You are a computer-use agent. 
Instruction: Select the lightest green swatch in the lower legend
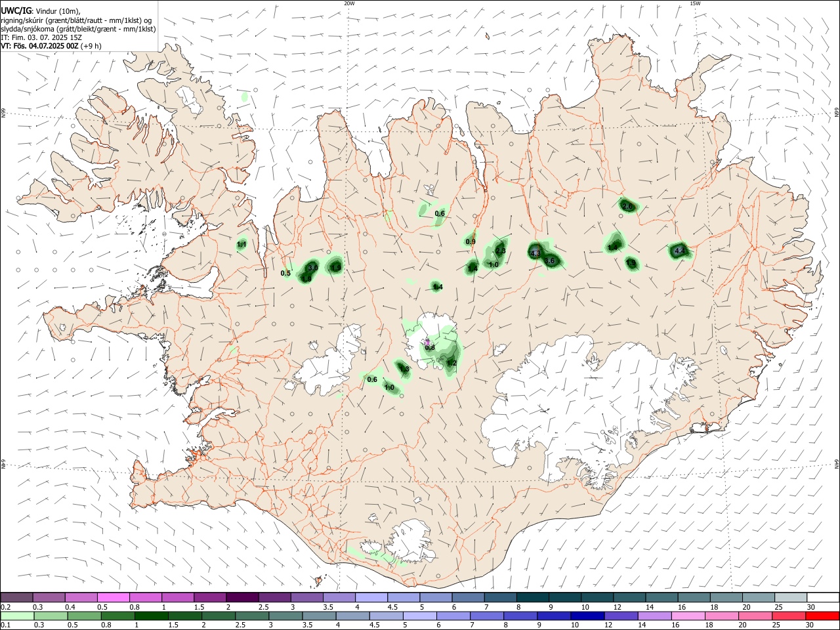point(17,616)
